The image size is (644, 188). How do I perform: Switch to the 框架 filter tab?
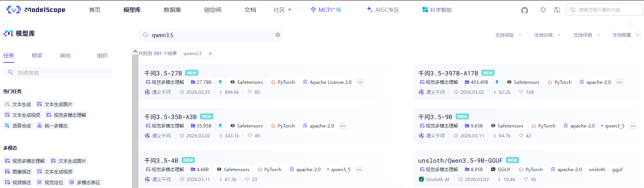(x=37, y=56)
